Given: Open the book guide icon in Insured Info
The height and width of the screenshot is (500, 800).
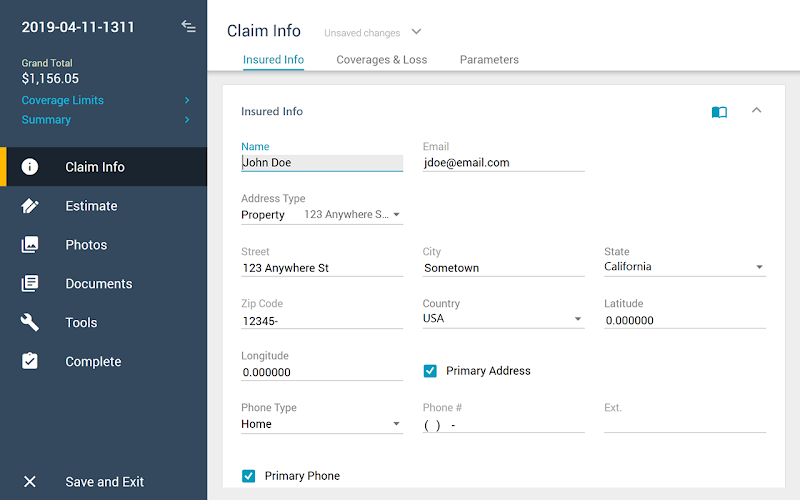Looking at the screenshot, I should click(719, 112).
